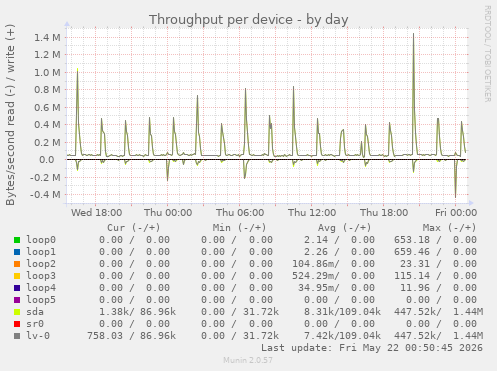Select the loop5 device label
This screenshot has height=371, width=497.
click(x=41, y=300)
